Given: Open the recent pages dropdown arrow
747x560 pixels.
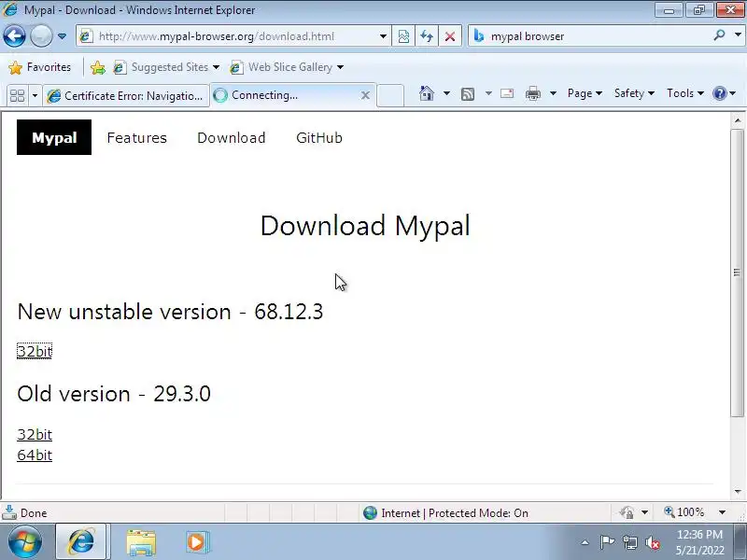Looking at the screenshot, I should [x=62, y=36].
